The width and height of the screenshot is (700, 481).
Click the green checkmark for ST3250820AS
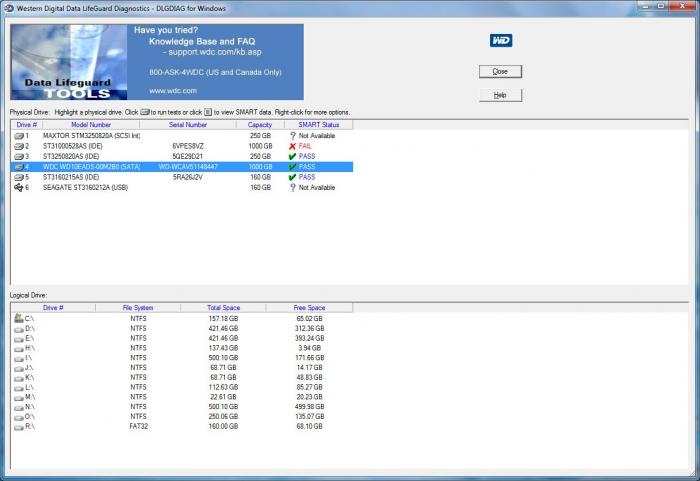click(x=292, y=156)
